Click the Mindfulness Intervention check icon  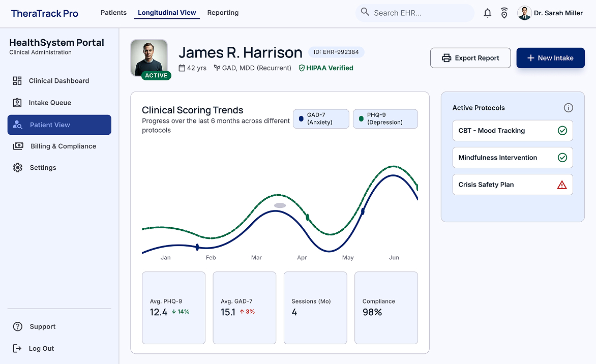[562, 158]
